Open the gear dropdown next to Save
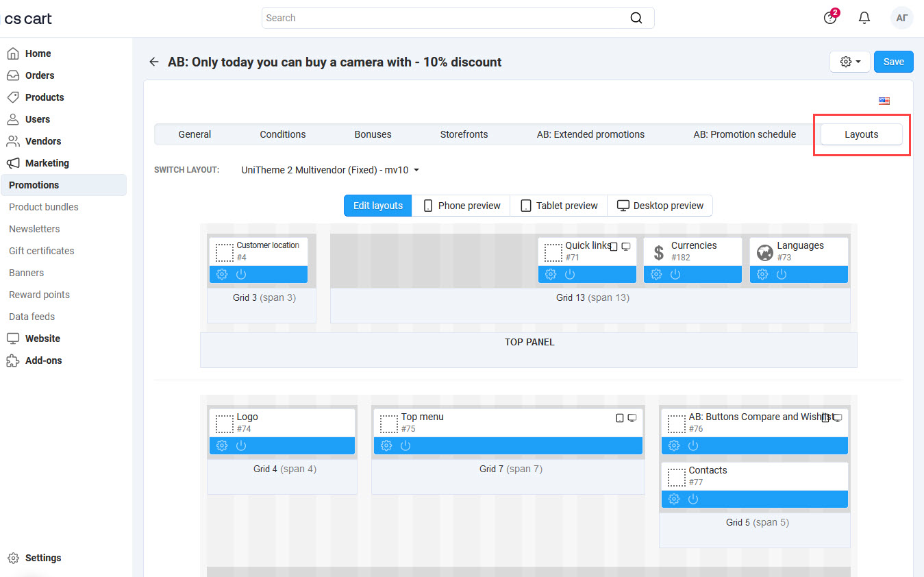 [849, 61]
